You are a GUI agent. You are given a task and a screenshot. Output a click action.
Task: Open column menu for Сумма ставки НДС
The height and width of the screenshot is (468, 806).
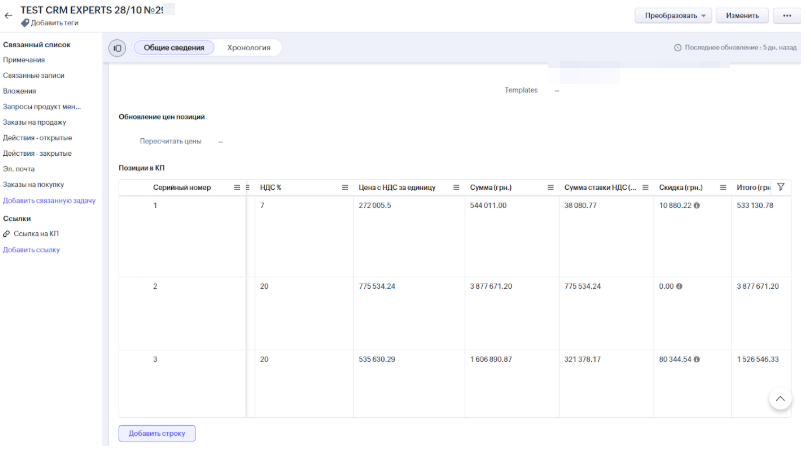(x=645, y=188)
